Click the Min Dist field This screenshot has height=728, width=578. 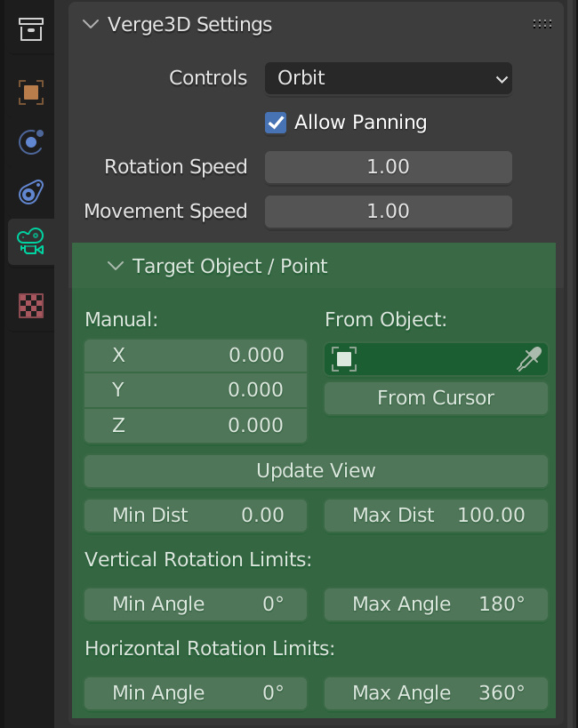point(196,516)
